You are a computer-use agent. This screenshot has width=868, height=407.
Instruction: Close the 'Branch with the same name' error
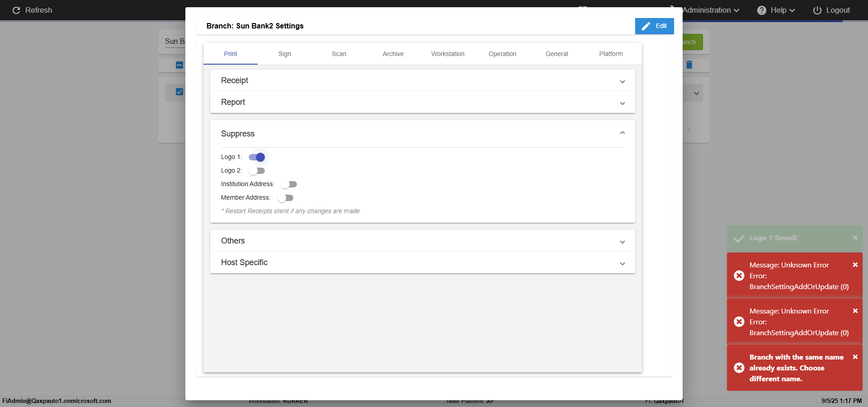coord(855,357)
